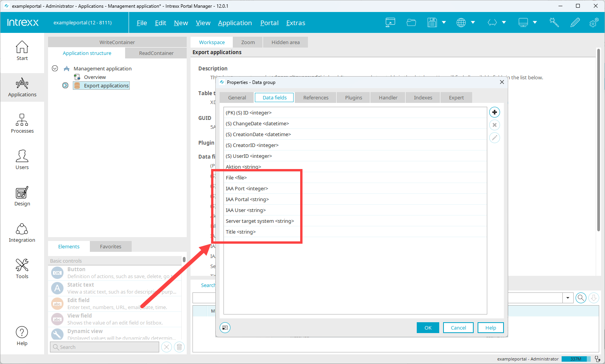Viewport: 605px width, 364px height.
Task: Switch to the Hidden area tab
Action: (285, 42)
